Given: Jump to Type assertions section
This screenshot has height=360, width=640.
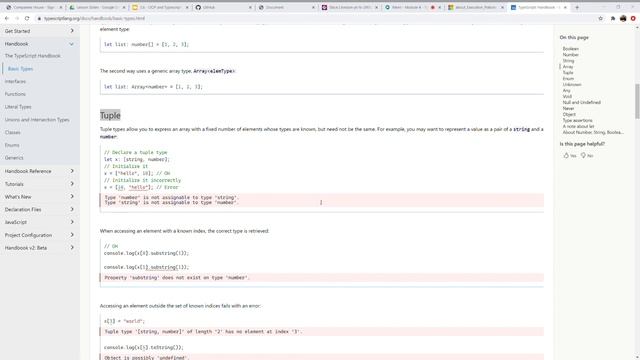Looking at the screenshot, I should 577,120.
